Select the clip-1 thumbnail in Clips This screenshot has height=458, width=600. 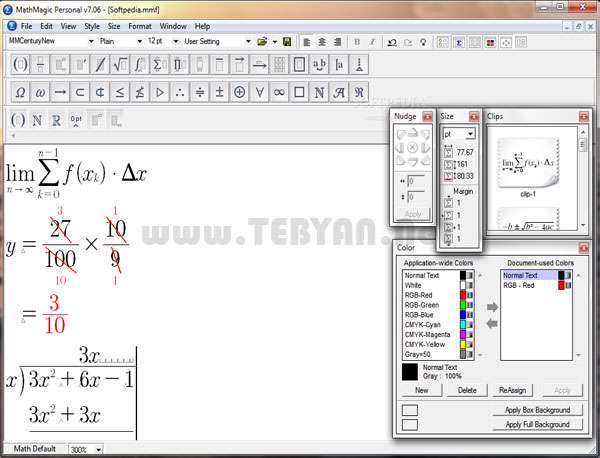pyautogui.click(x=528, y=163)
